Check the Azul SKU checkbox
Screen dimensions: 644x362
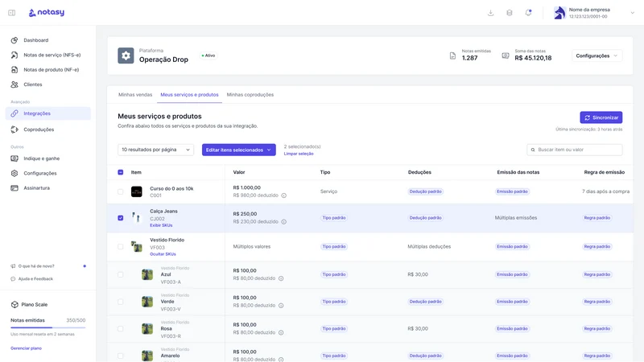(120, 274)
